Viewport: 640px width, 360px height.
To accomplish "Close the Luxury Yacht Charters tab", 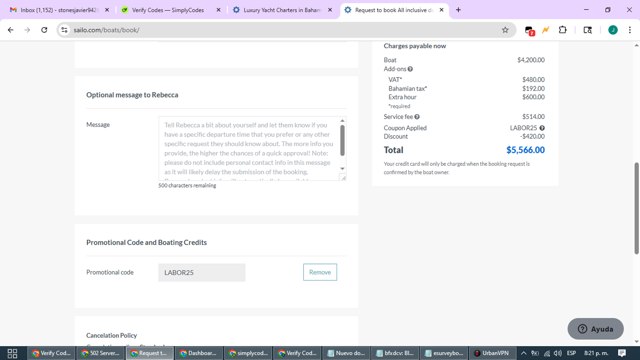I will [x=330, y=10].
